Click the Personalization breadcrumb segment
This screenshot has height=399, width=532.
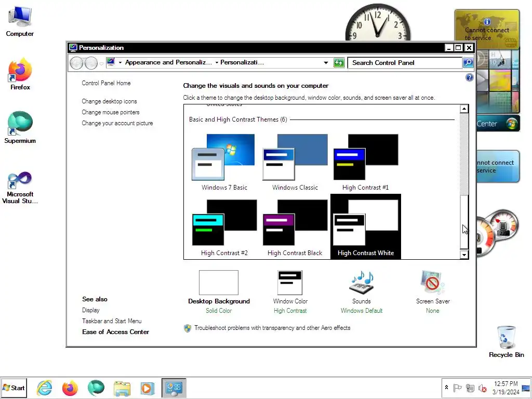click(x=242, y=62)
